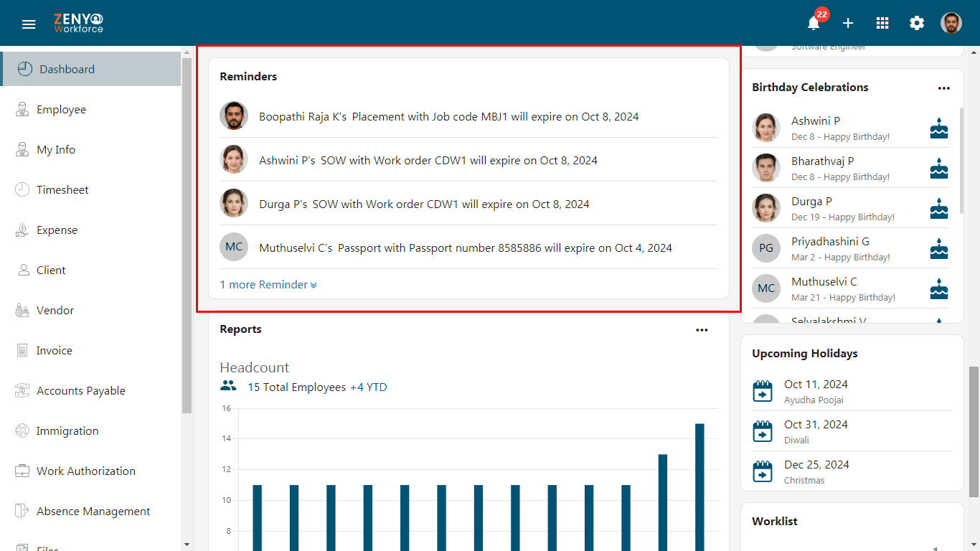Screen dimensions: 980x551
Task: Open the hamburger navigation menu
Action: click(29, 24)
